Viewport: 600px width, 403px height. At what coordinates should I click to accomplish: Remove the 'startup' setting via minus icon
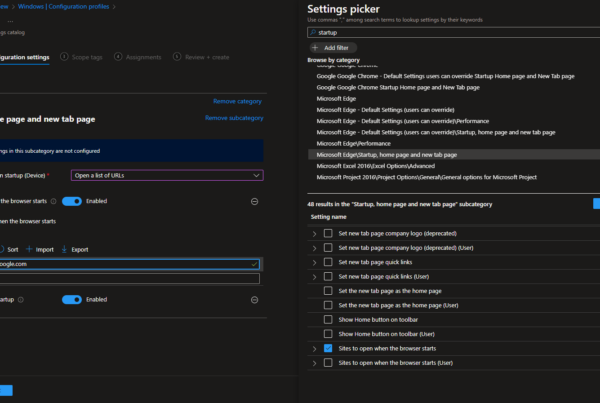tap(254, 300)
